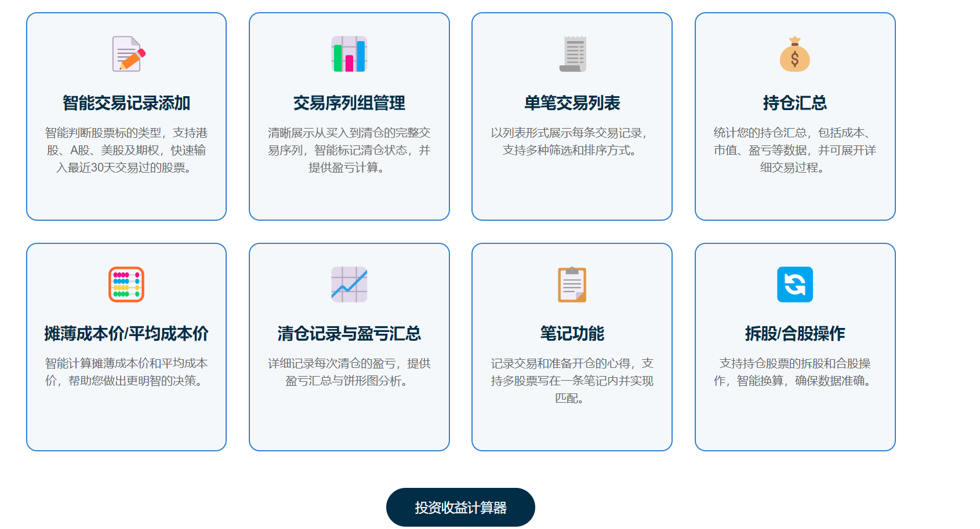Select the 交易序列组管理 heading
The image size is (980, 529).
tap(349, 103)
